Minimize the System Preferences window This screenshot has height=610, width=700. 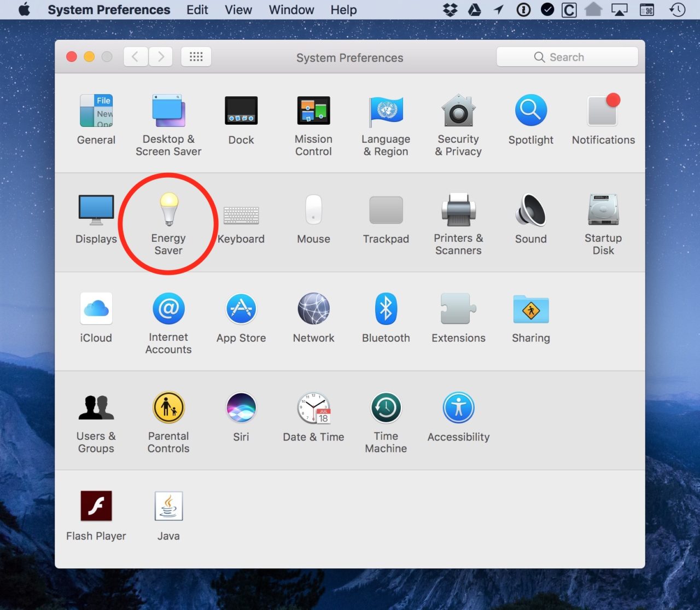click(89, 57)
